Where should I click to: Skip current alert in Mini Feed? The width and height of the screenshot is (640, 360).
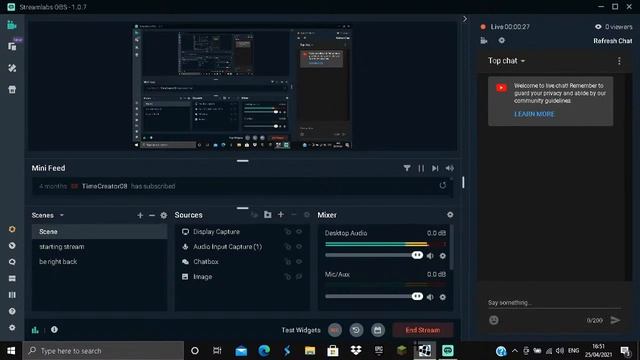(x=435, y=168)
